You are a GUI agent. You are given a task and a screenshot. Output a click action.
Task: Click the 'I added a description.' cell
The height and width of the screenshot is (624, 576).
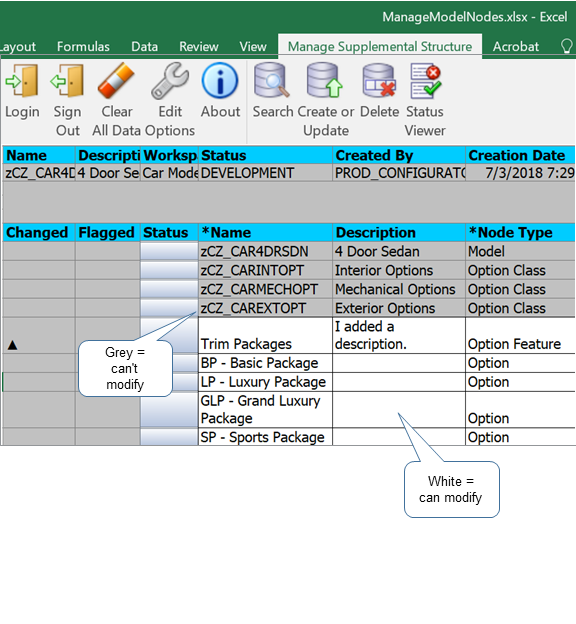tap(399, 335)
